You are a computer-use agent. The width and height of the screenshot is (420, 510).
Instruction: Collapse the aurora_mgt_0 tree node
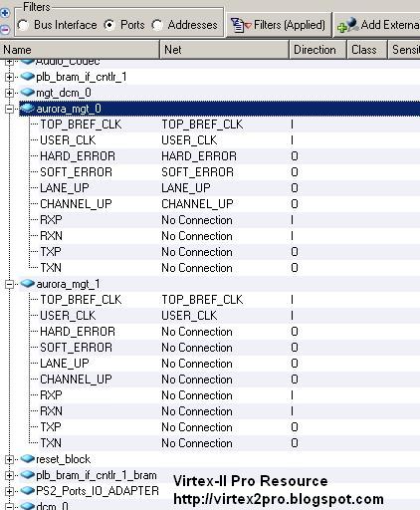point(9,109)
